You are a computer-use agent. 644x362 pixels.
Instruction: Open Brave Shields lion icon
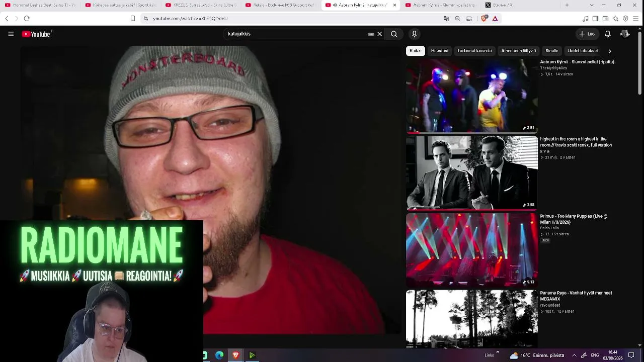click(x=484, y=19)
